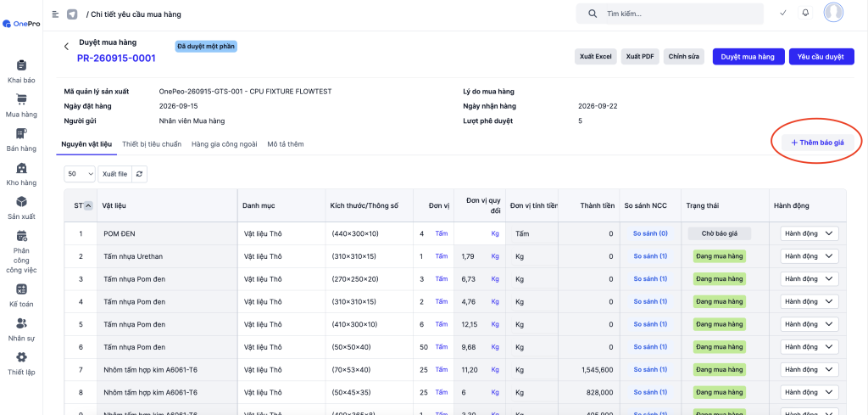
Task: Click Thêm báo giá button
Action: coord(818,143)
